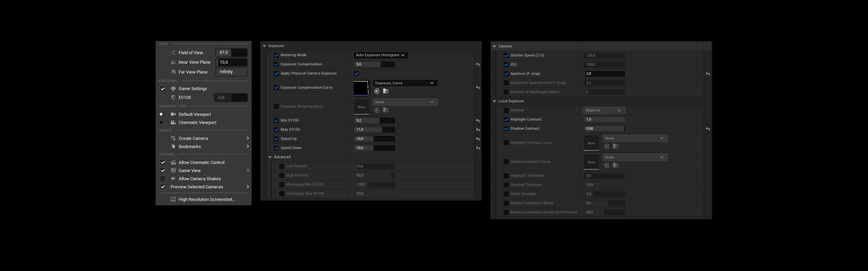Toggle the Shutter Speed (1/s) override checkbox
This screenshot has width=868, height=271.
[x=506, y=56]
